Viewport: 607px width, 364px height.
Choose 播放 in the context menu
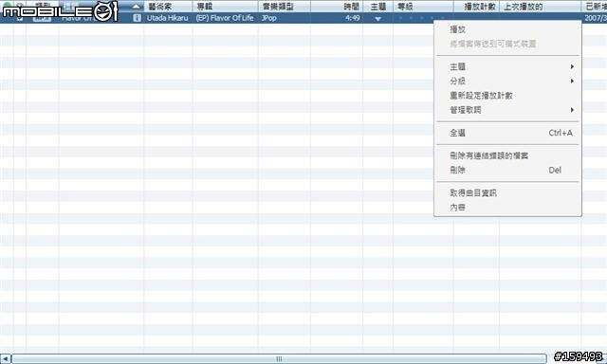tap(507, 29)
